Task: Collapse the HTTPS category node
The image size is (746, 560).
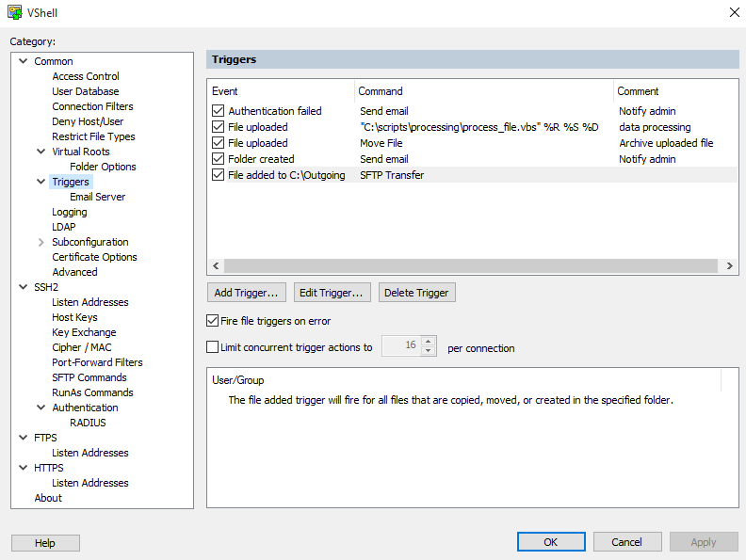Action: (23, 468)
